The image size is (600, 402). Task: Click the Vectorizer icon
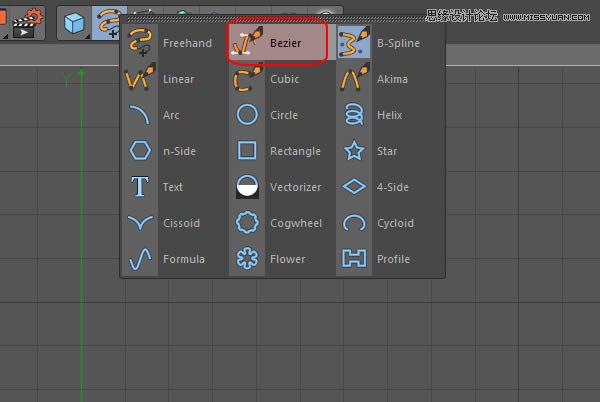coord(247,187)
